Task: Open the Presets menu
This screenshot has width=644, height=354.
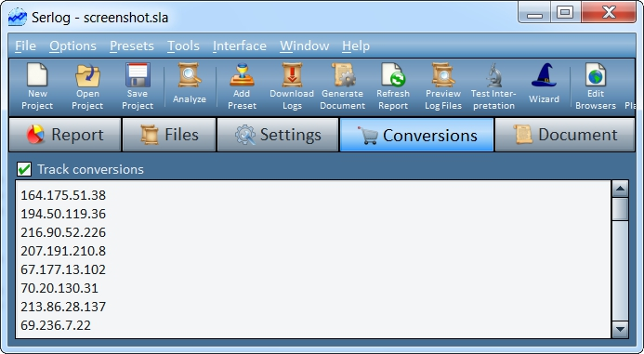Action: click(132, 46)
